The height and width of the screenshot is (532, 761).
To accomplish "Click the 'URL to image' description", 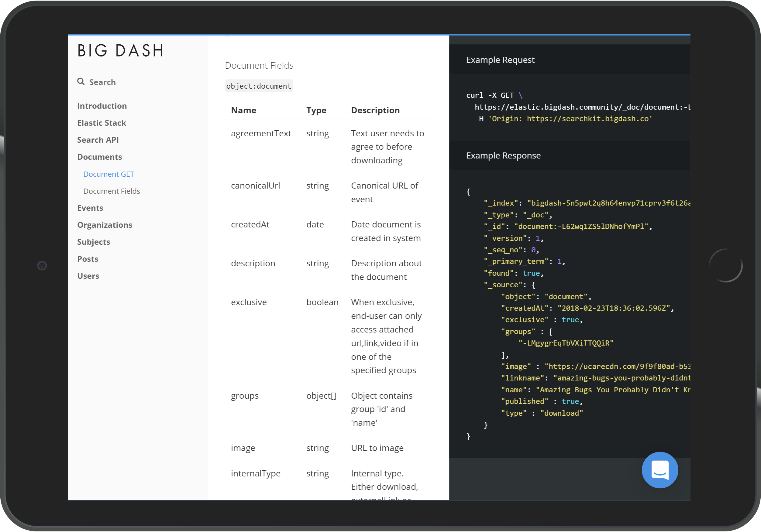I will point(377,448).
